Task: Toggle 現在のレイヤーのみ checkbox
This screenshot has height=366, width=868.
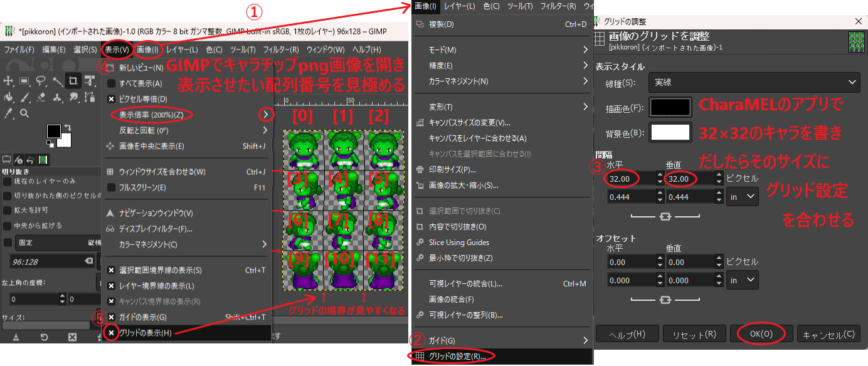Action: [x=8, y=180]
